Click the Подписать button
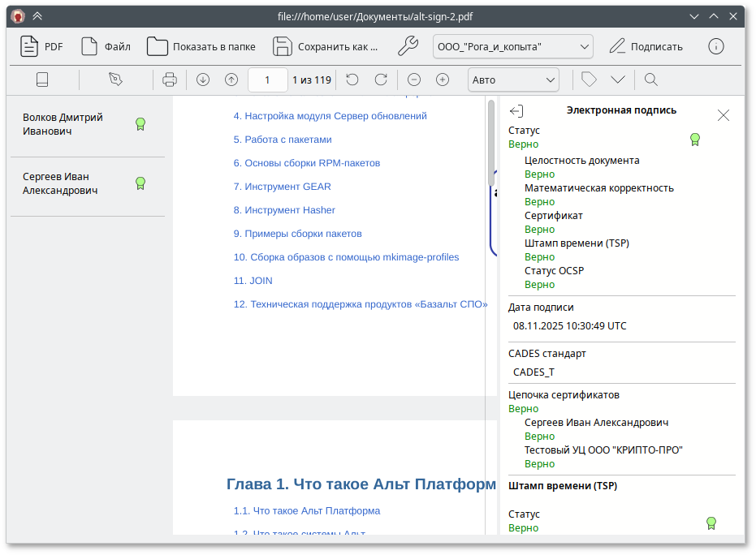Image resolution: width=756 pixels, height=555 pixels. [646, 47]
